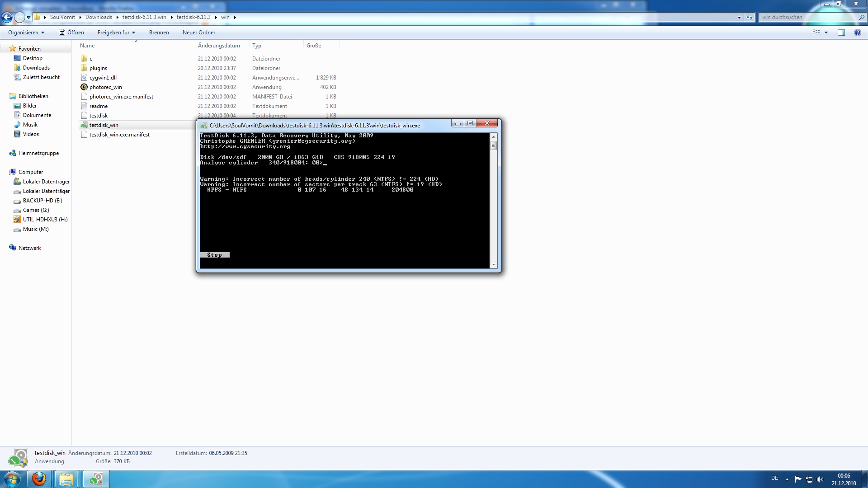Open the Windows Start menu
The image size is (868, 488).
[12, 479]
